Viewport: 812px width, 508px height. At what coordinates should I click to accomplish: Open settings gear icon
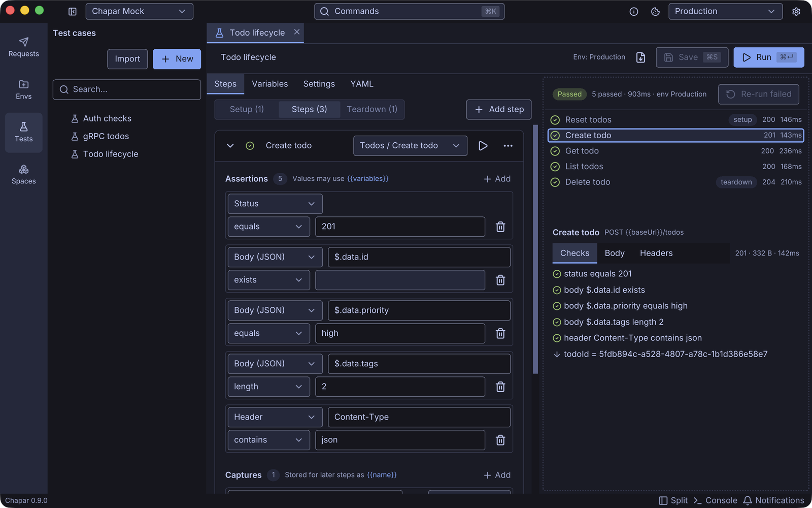point(796,11)
